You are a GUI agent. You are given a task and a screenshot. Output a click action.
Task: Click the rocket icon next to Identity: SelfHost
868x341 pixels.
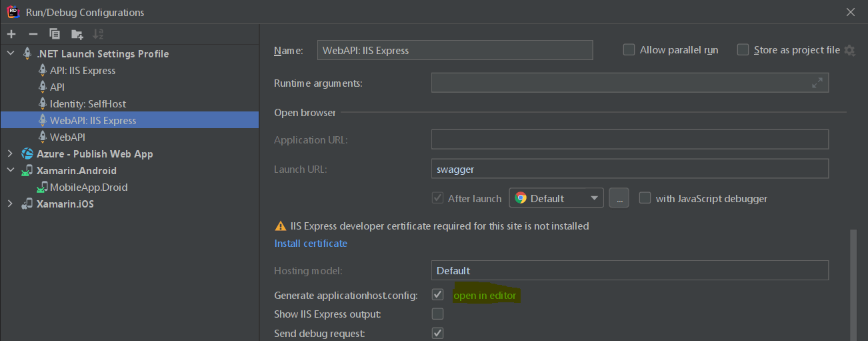tap(43, 103)
